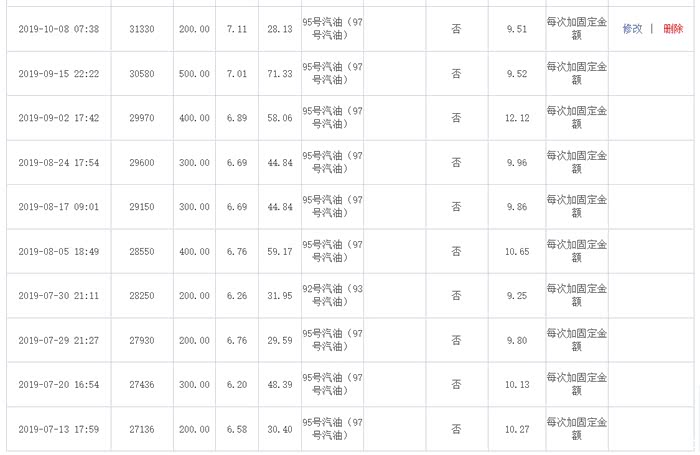Select the 2019-09-02 17:42 date cell
The width and height of the screenshot is (700, 455).
[x=58, y=118]
